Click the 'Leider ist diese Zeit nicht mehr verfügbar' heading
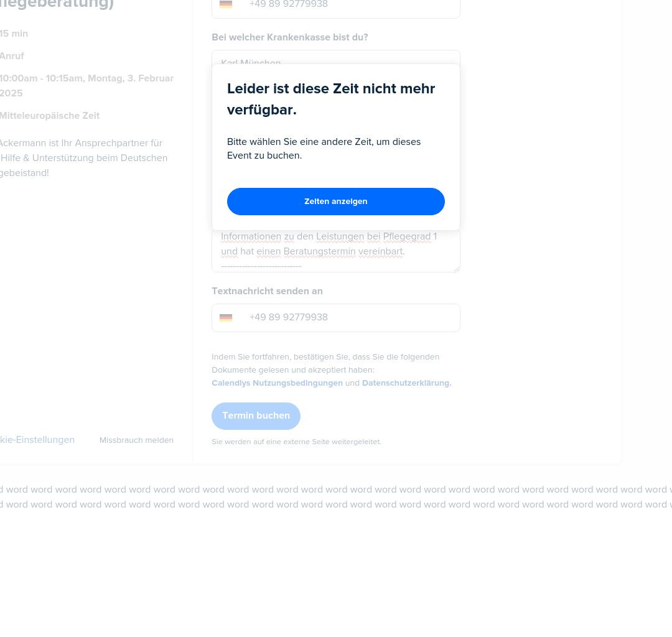This screenshot has width=672, height=637. [x=331, y=99]
